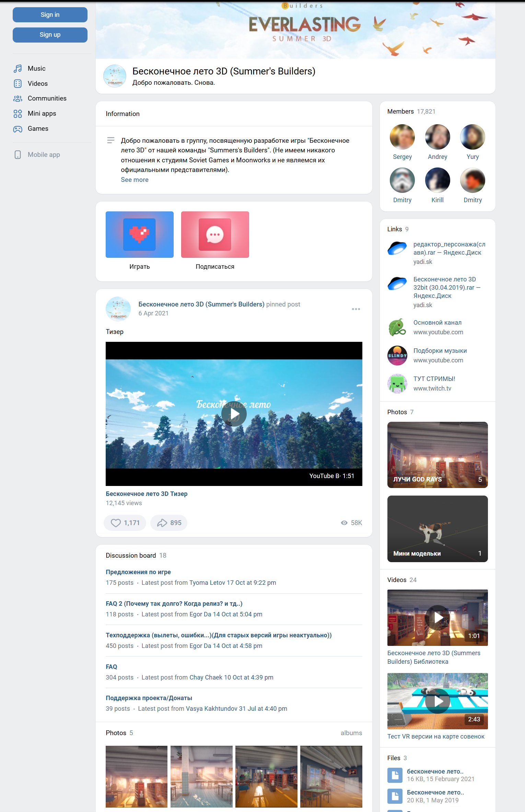Click the Communities people icon
Viewport: 525px width, 812px height.
(18, 98)
